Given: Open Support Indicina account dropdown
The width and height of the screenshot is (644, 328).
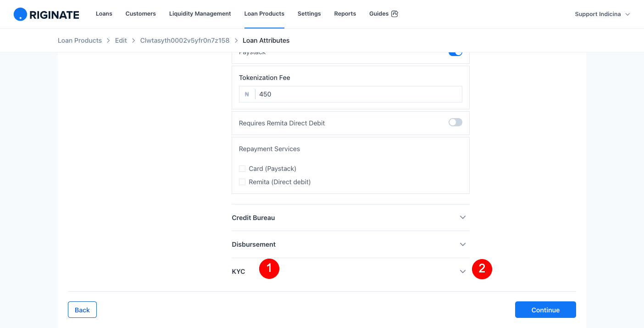Looking at the screenshot, I should coord(602,14).
